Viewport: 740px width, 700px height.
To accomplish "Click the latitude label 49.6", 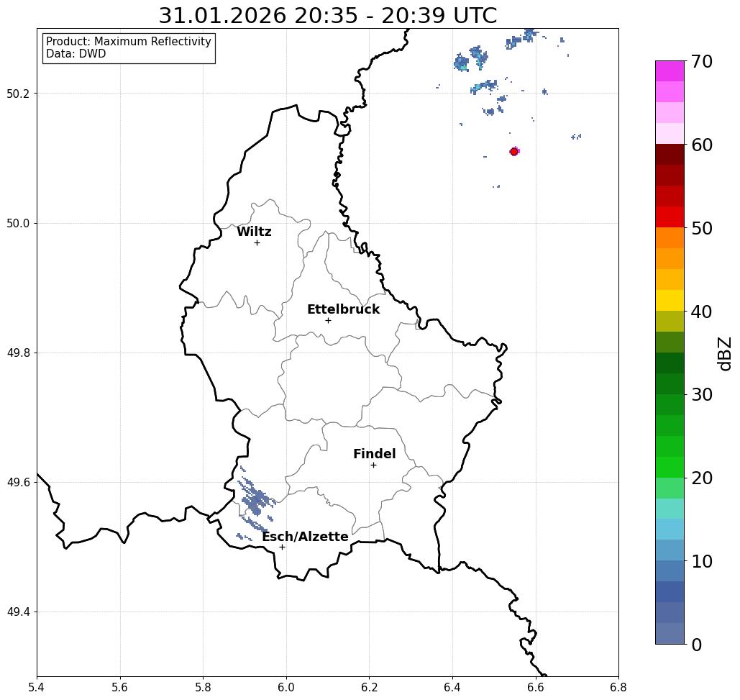I will click(x=18, y=483).
